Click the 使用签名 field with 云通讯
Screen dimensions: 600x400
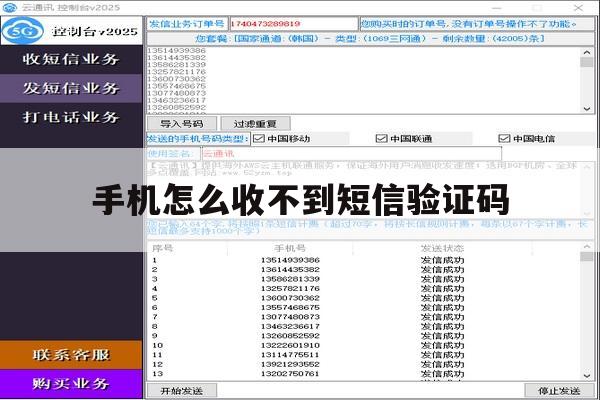[352, 154]
